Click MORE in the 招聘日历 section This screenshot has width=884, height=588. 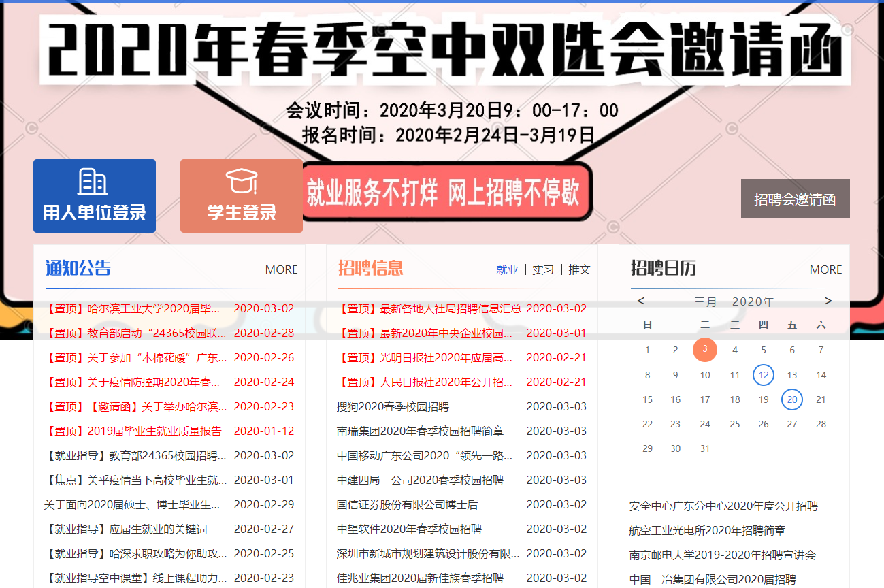(825, 269)
